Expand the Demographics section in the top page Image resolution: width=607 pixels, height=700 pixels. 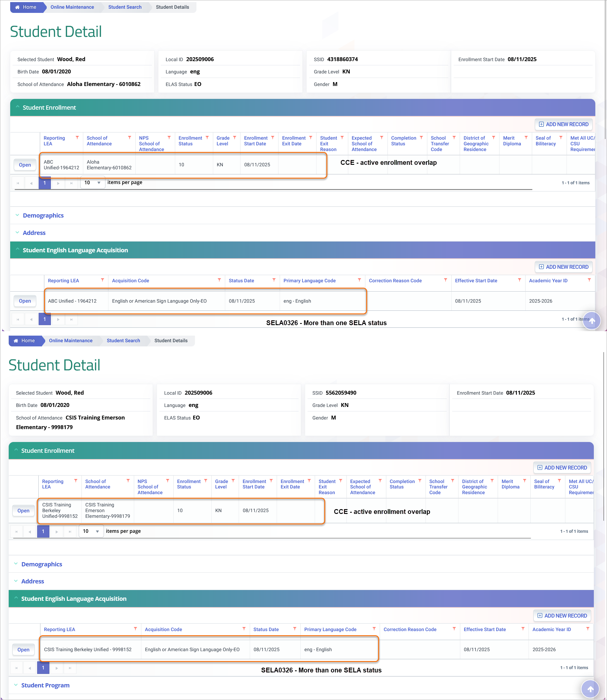tap(43, 215)
